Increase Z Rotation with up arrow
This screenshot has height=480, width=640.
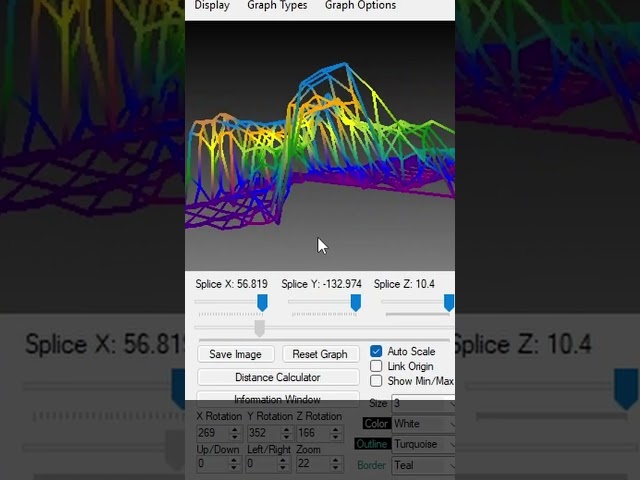coord(336,429)
